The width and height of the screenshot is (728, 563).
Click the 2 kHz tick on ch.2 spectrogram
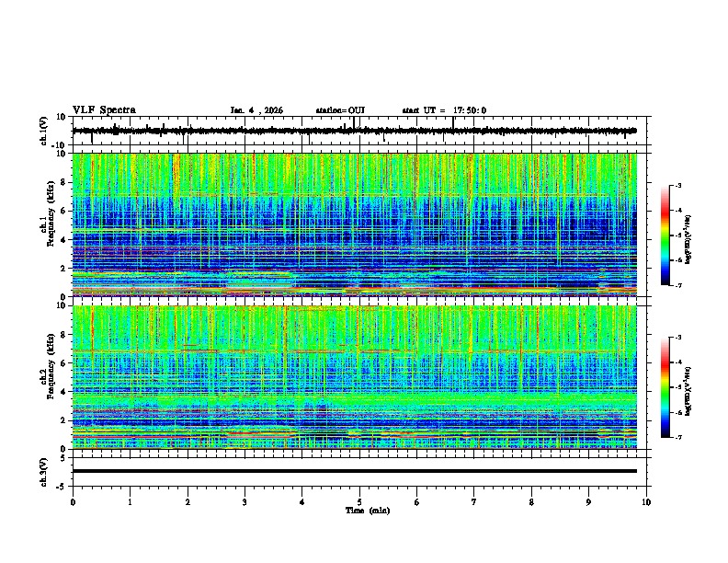pos(63,420)
